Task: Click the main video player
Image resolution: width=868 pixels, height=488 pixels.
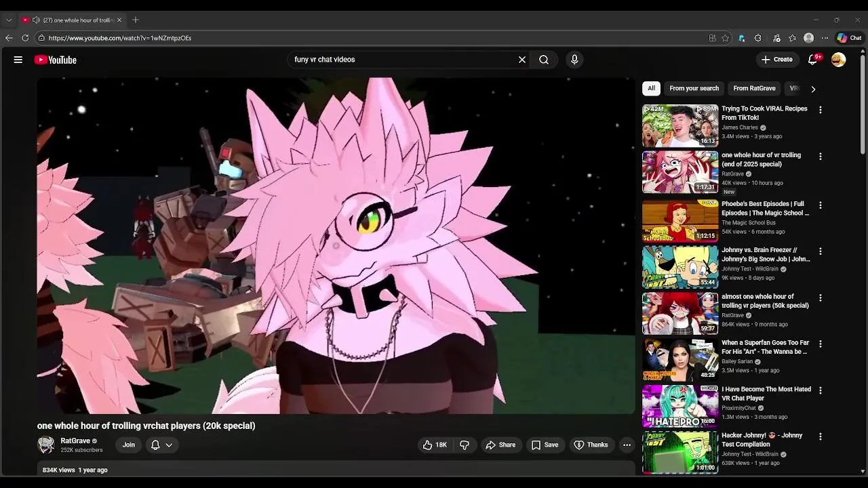Action: point(336,245)
